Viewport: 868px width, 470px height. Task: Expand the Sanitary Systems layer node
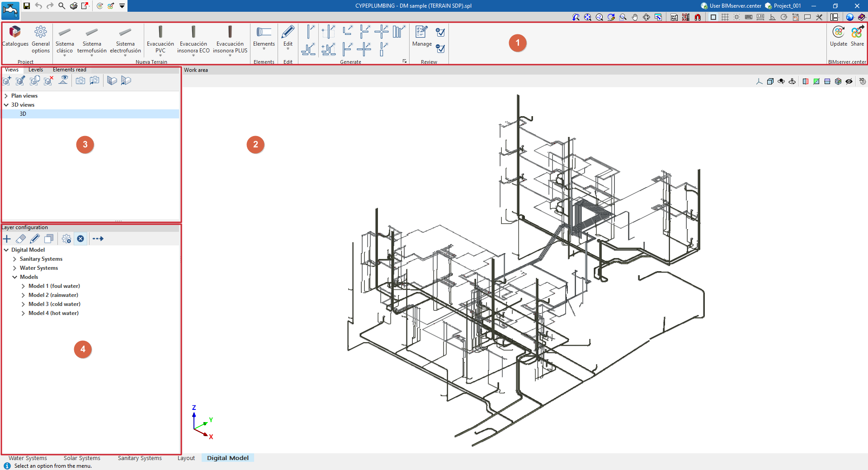pos(14,259)
